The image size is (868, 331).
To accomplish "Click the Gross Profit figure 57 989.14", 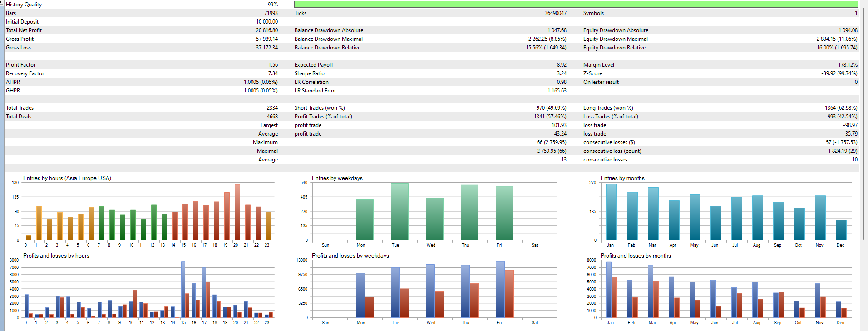I will point(266,39).
